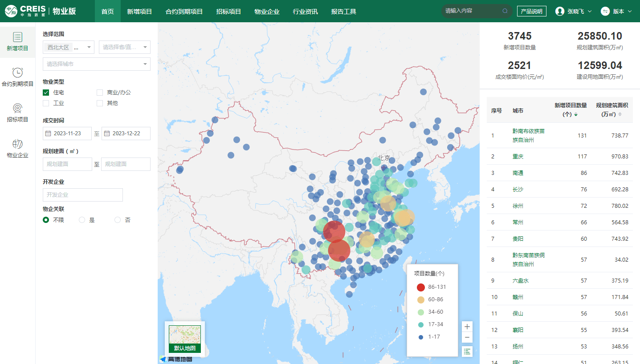
Task: Zoom out the map with minus button
Action: [467, 338]
